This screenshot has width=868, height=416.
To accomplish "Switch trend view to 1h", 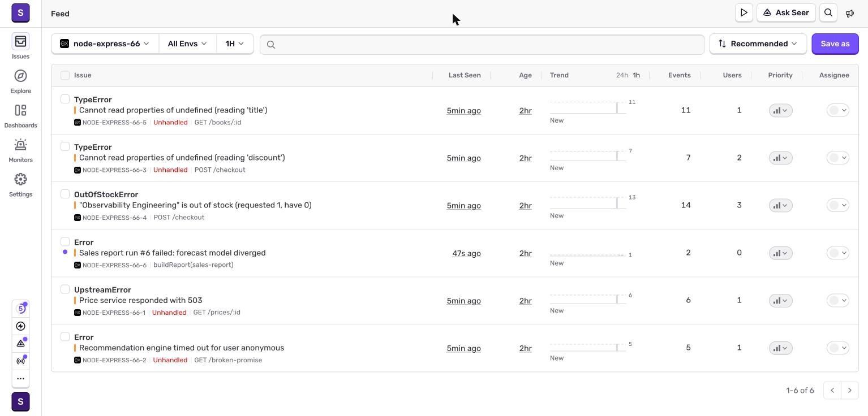I will [636, 75].
